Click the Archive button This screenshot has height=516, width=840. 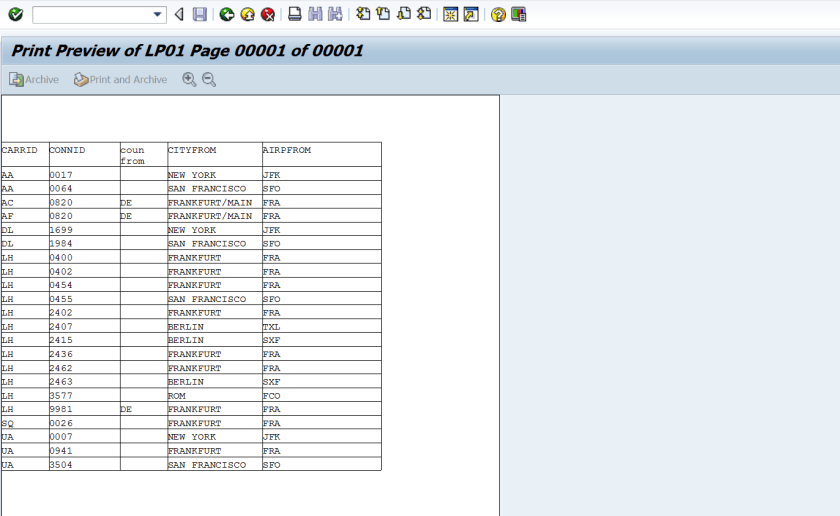point(34,80)
